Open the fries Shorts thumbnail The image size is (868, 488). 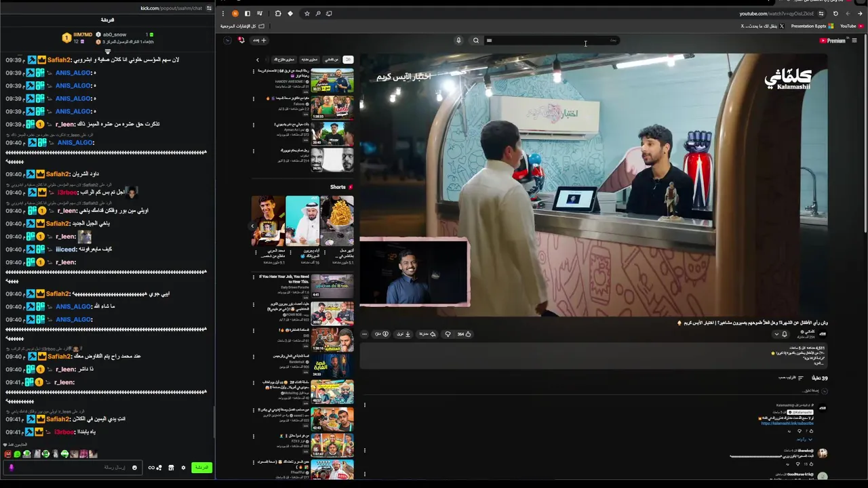coord(337,221)
